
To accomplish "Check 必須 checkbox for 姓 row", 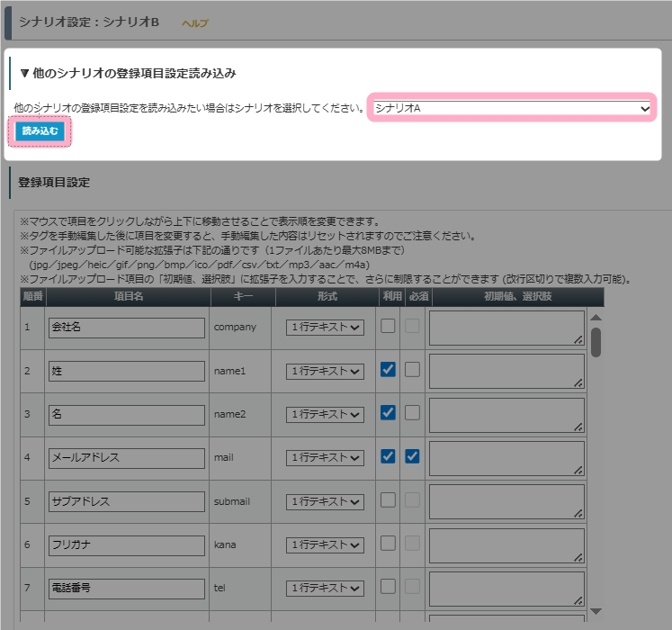I will [412, 369].
